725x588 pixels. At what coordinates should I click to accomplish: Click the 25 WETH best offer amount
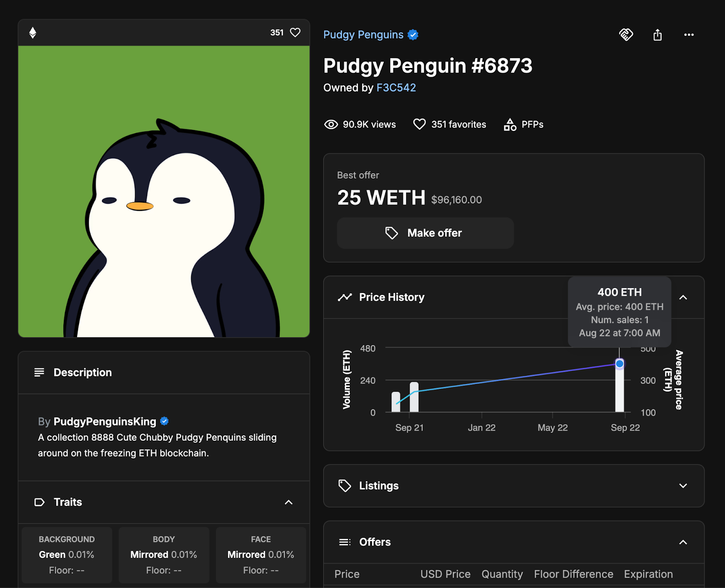[381, 198]
